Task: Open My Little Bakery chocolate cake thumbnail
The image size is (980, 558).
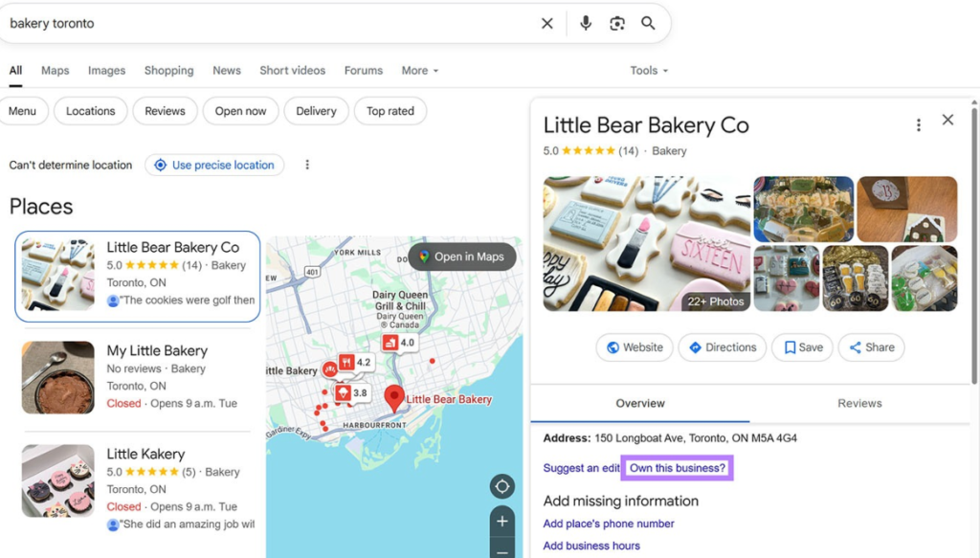Action: pyautogui.click(x=58, y=377)
